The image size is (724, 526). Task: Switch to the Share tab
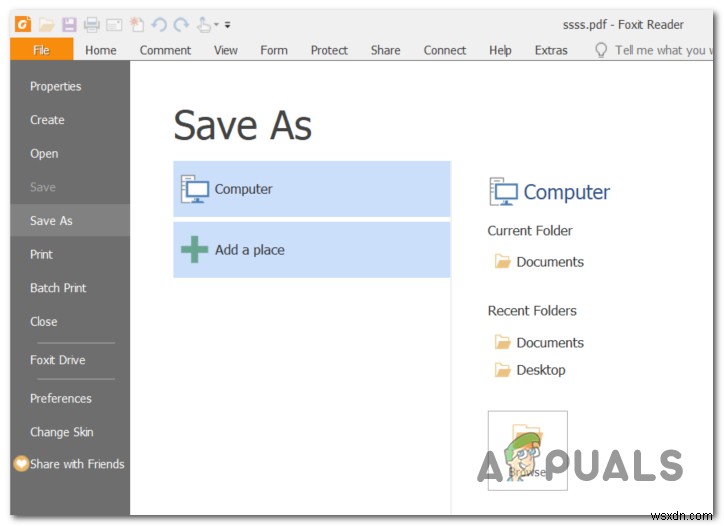tap(386, 50)
